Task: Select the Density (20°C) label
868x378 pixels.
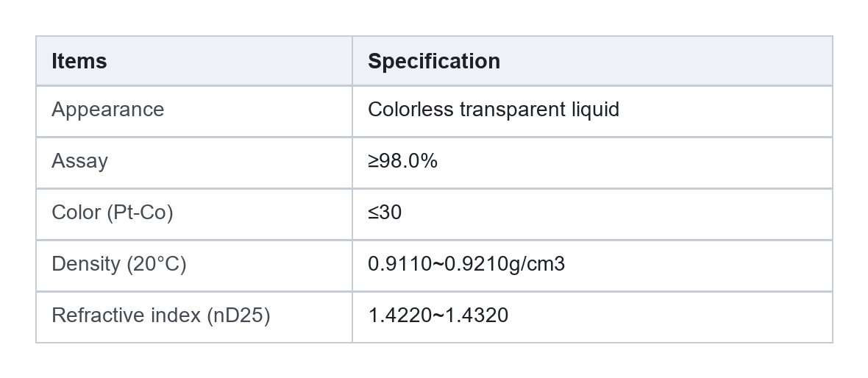Action: [x=119, y=264]
